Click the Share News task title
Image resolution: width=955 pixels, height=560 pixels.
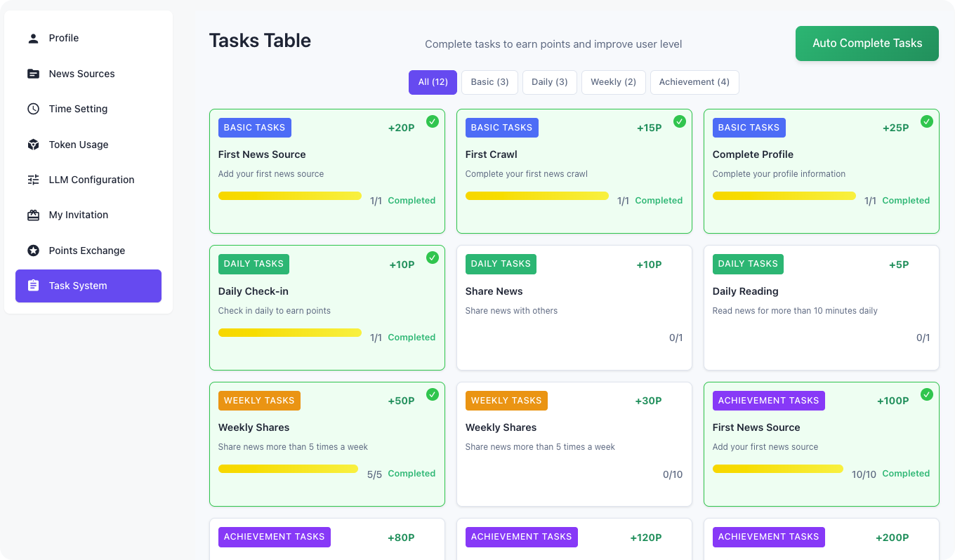(x=494, y=291)
